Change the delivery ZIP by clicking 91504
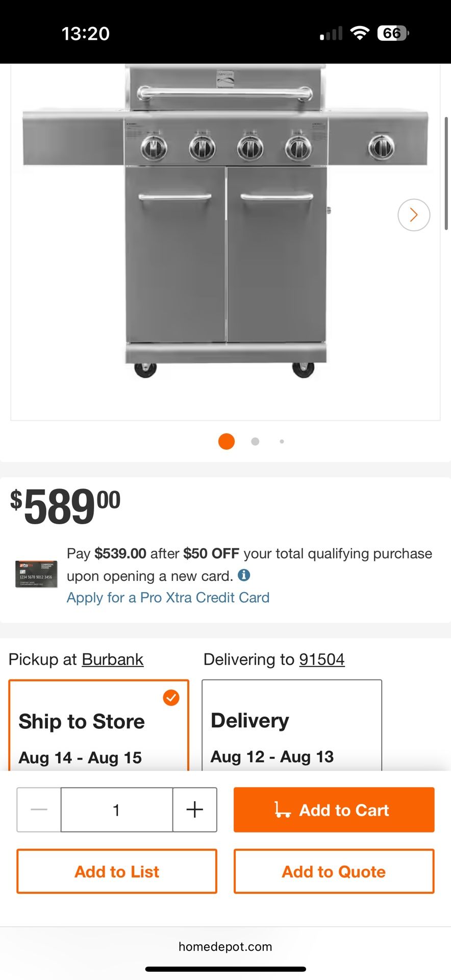Image resolution: width=451 pixels, height=980 pixels. [321, 659]
